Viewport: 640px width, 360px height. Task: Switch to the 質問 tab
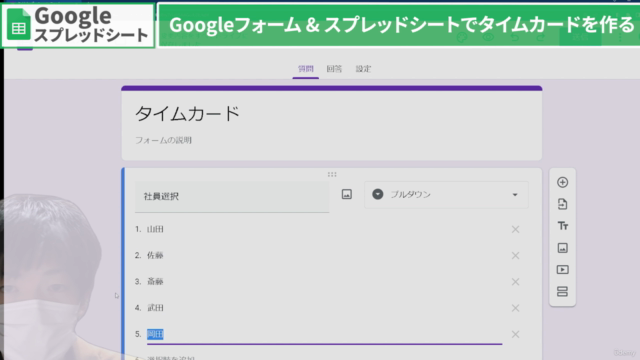coord(305,69)
